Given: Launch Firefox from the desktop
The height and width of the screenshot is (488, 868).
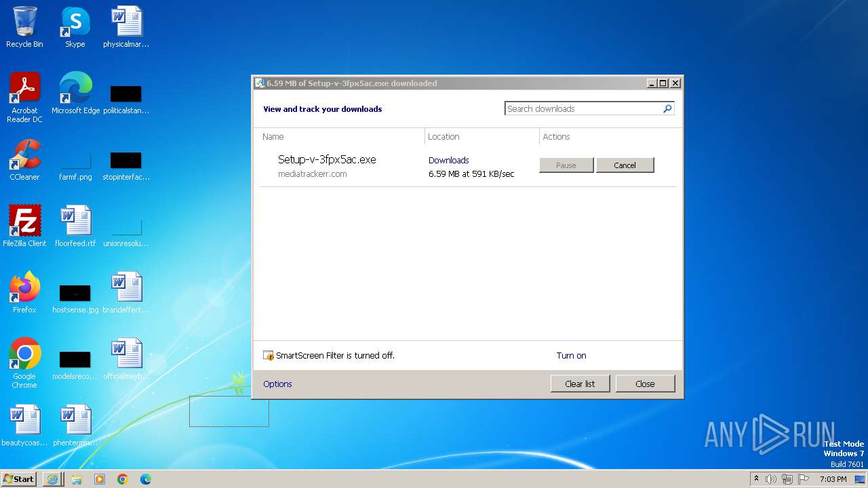Looking at the screenshot, I should pos(24,292).
